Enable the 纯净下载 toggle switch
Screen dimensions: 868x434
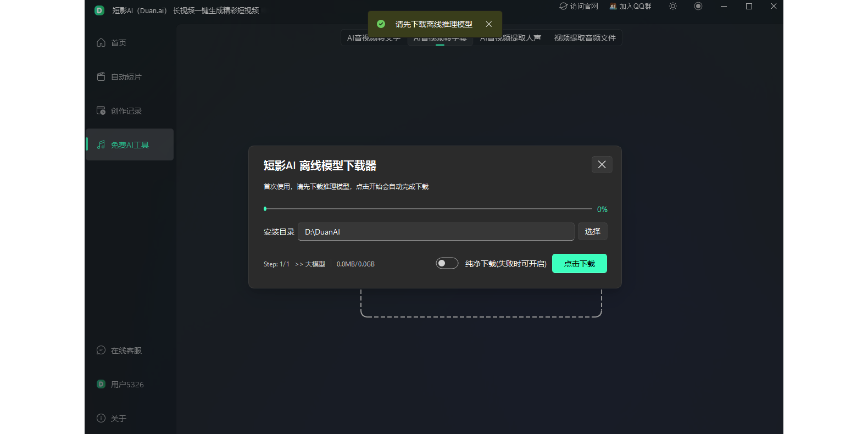pos(447,263)
